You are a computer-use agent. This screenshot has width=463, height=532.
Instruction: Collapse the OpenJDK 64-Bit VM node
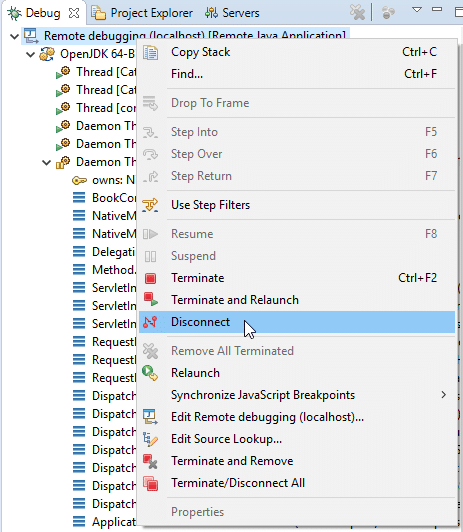point(31,54)
